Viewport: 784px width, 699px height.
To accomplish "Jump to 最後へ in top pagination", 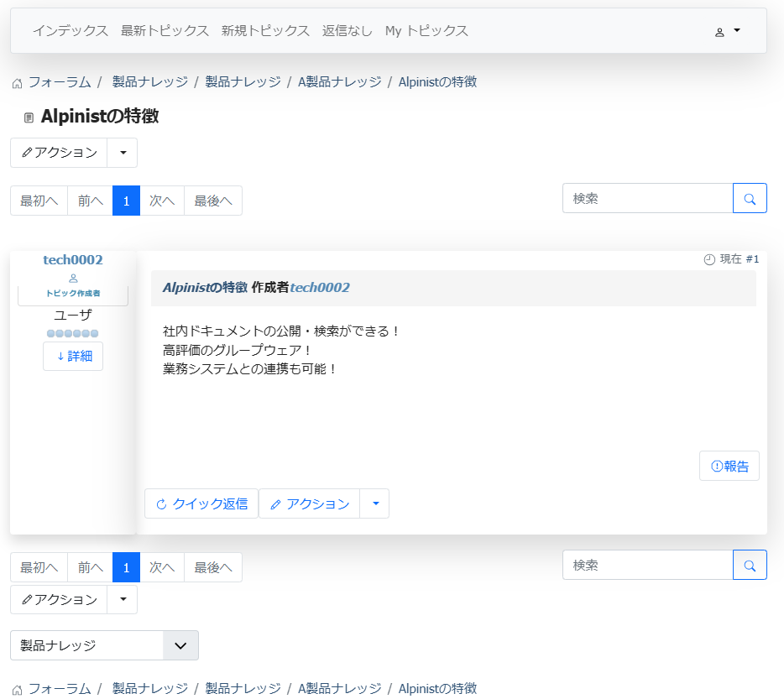I will point(213,201).
